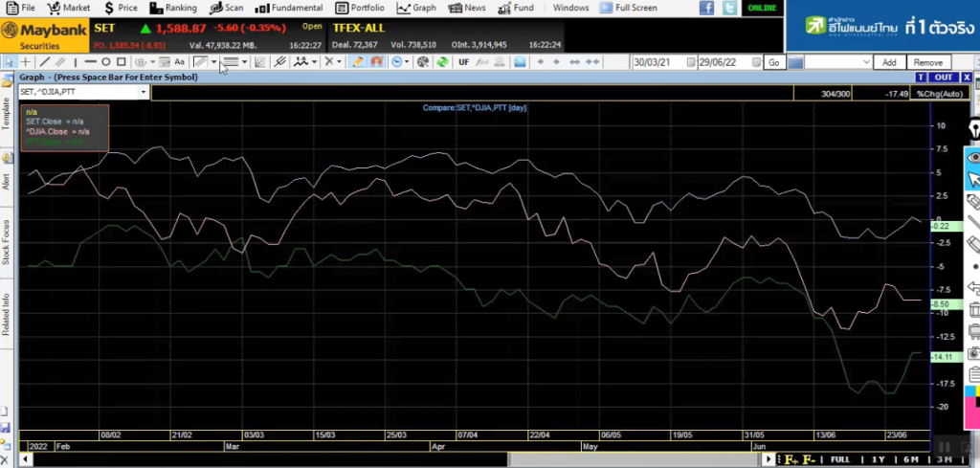Image resolution: width=980 pixels, height=468 pixels.
Task: Open the delete X tool dropdown
Action: (x=340, y=62)
